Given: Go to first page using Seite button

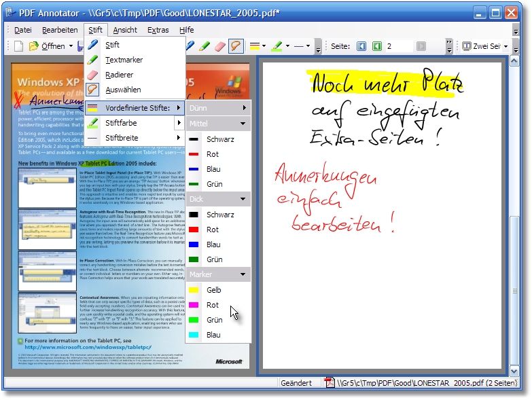Looking at the screenshot, I should pos(361,46).
